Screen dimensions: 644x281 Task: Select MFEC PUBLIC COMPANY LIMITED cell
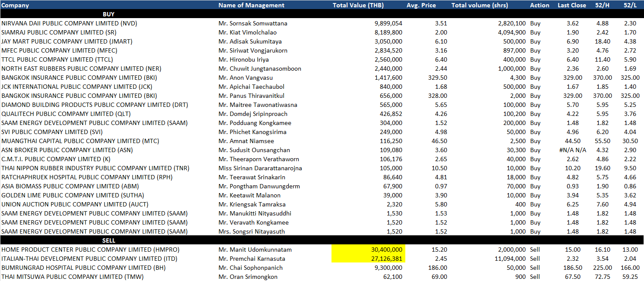pos(60,50)
